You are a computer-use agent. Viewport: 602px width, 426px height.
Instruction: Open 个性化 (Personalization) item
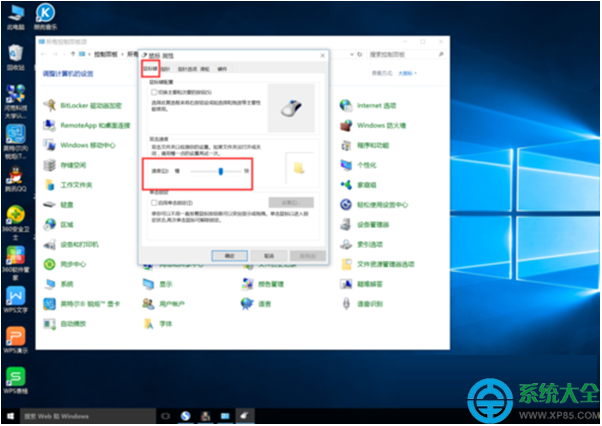click(x=358, y=165)
